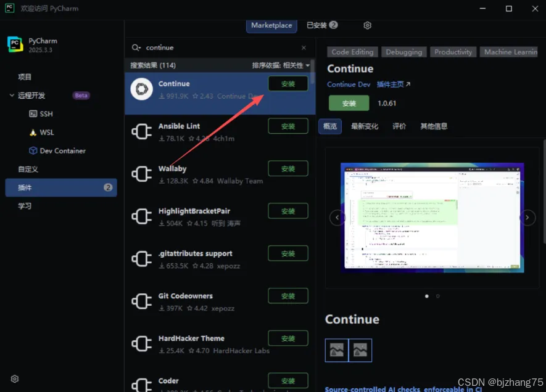Open the sort by relevance dropdown

[281, 65]
